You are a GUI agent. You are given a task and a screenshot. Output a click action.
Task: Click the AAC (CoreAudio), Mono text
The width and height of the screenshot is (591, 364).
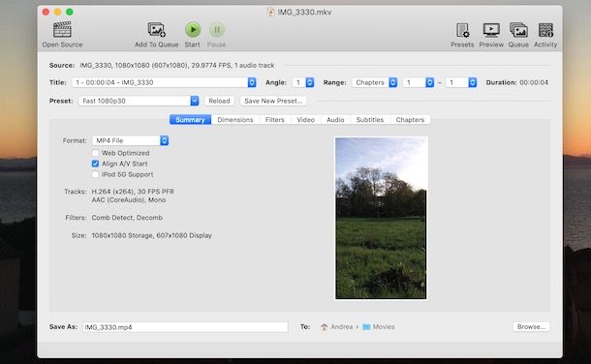click(129, 199)
